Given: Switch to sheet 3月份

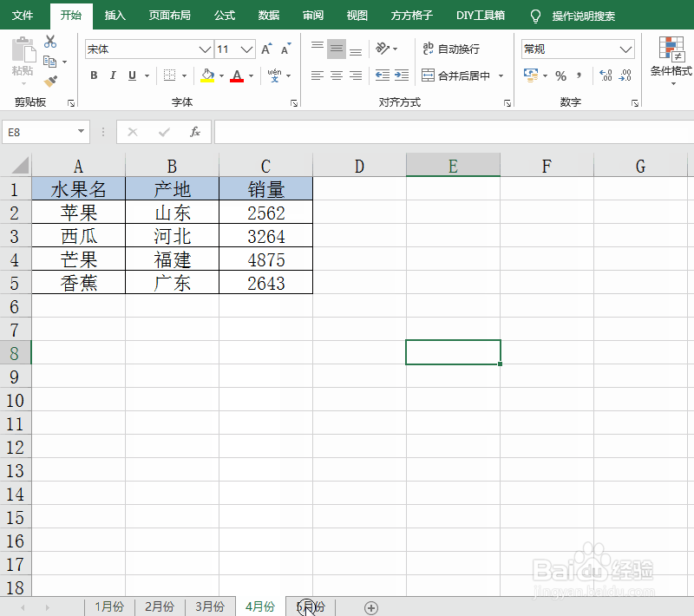Looking at the screenshot, I should (x=210, y=606).
